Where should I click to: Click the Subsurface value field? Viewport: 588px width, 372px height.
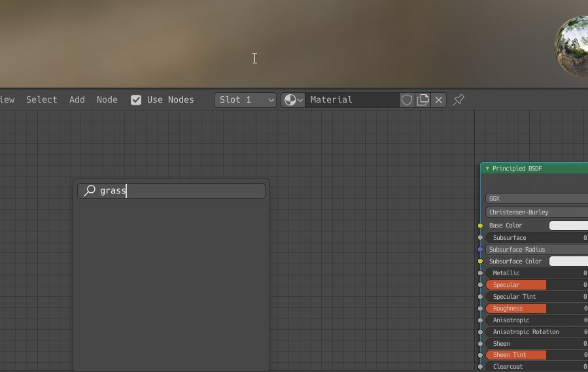click(x=536, y=238)
